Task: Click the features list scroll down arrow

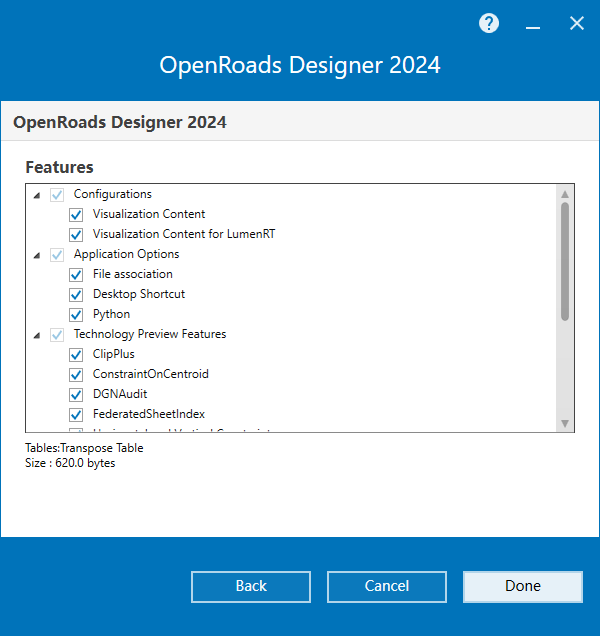Action: pyautogui.click(x=565, y=423)
